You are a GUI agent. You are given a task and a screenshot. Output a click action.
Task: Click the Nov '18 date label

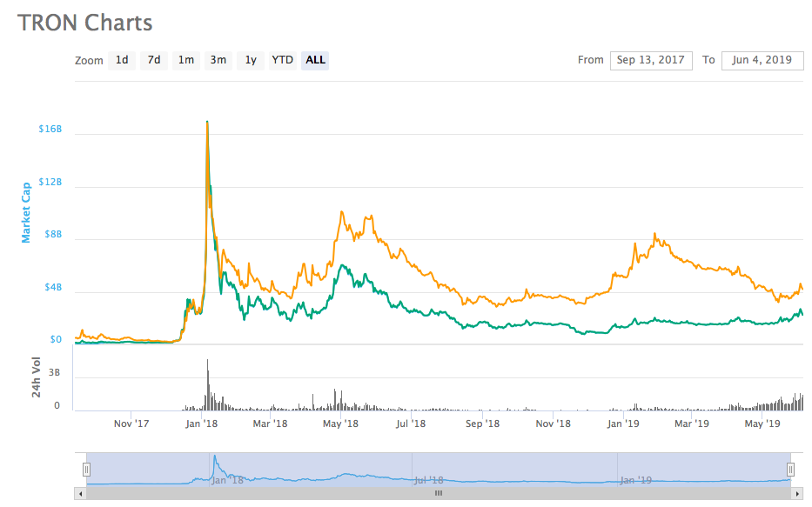pos(553,424)
